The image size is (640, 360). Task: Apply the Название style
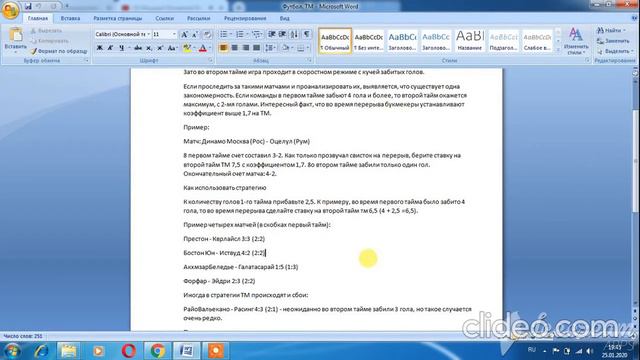click(x=469, y=41)
